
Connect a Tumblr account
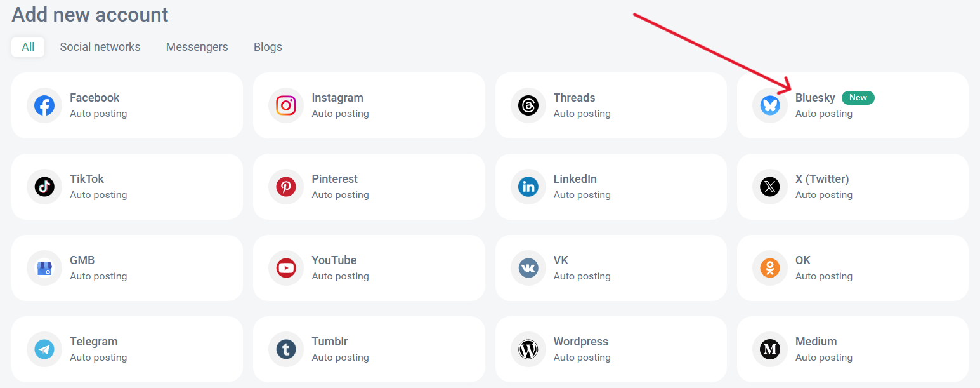click(x=369, y=349)
